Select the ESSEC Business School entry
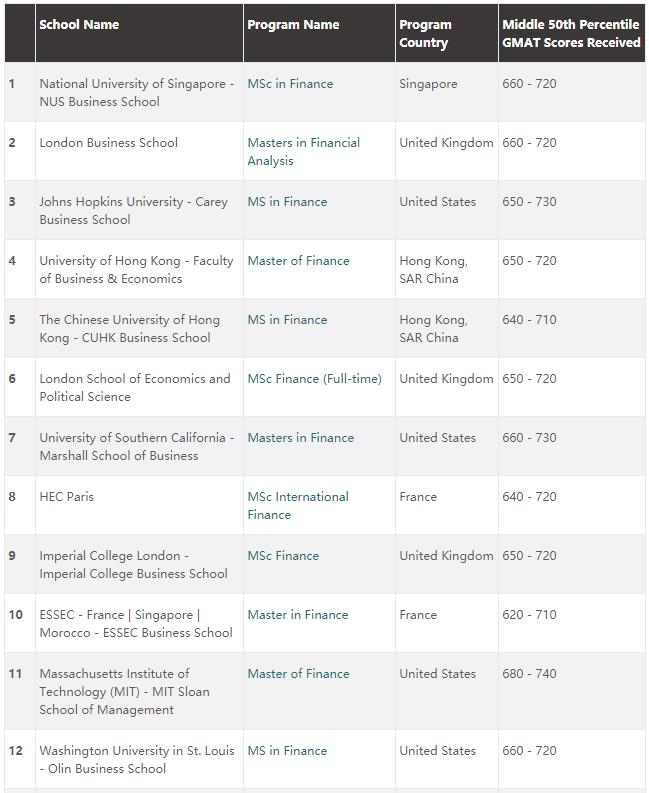The height and width of the screenshot is (793, 649). pos(135,624)
